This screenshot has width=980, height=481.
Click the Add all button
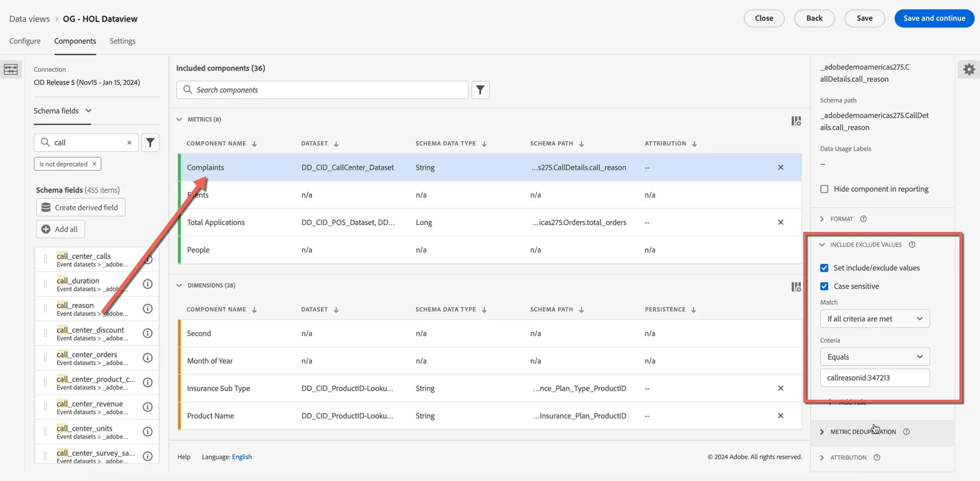(61, 229)
